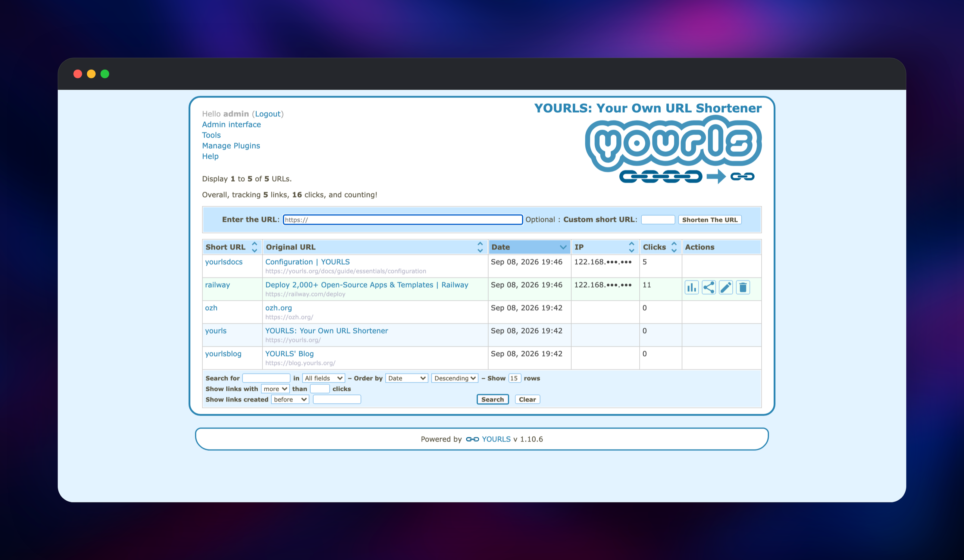Click the Shorten The URL button
The width and height of the screenshot is (964, 560).
coord(710,220)
